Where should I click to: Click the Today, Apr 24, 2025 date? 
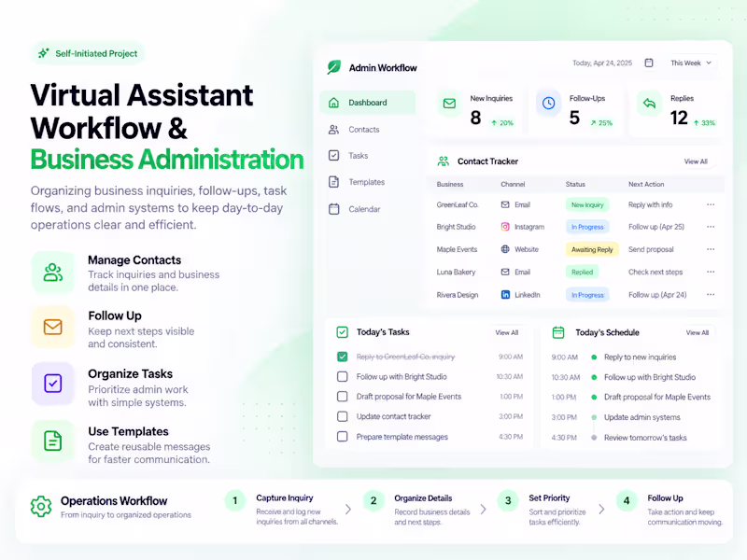coord(602,63)
